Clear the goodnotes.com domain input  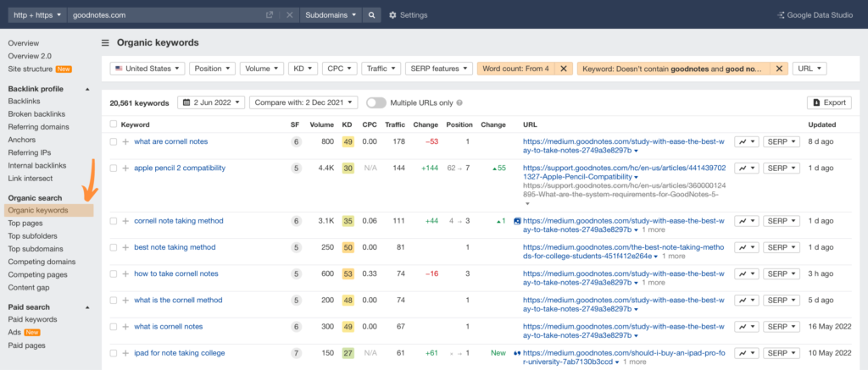click(289, 15)
